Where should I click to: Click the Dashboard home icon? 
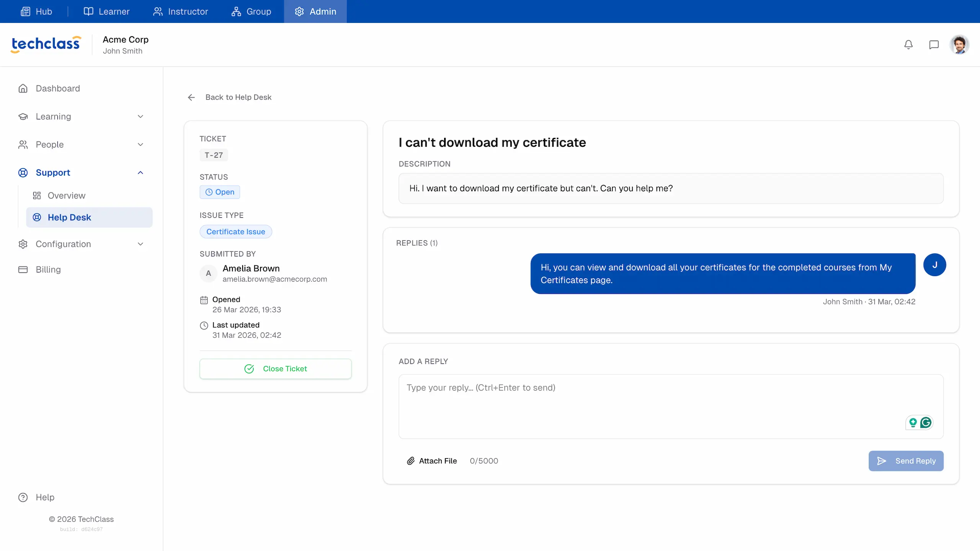[x=23, y=88]
